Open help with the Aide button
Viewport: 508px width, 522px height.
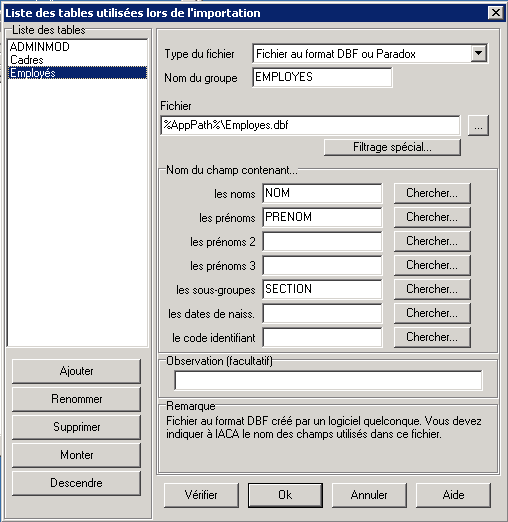(453, 495)
